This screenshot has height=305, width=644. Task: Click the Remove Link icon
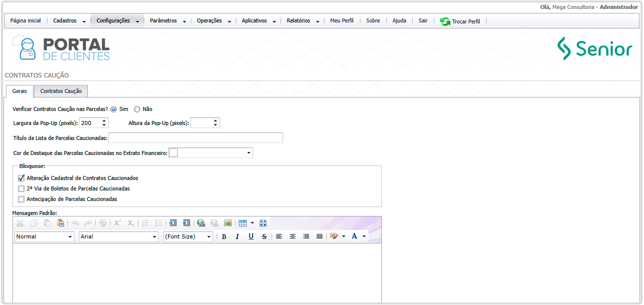[215, 223]
